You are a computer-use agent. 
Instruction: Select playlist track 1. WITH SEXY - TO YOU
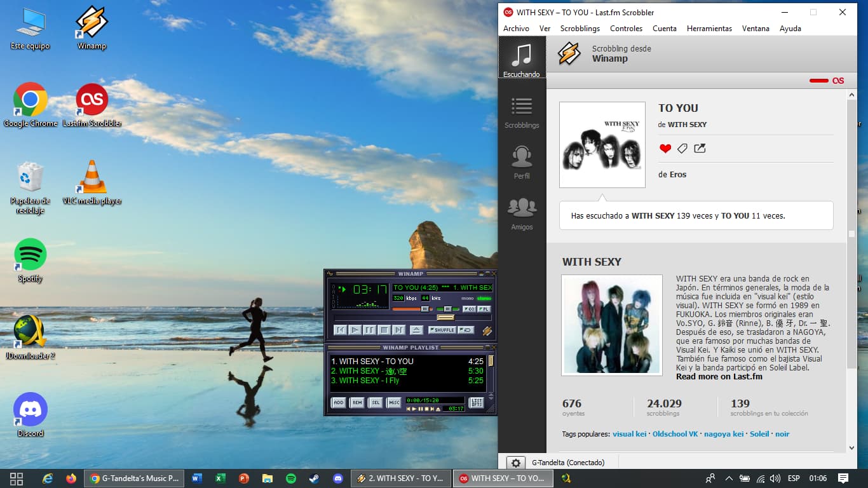coord(407,362)
